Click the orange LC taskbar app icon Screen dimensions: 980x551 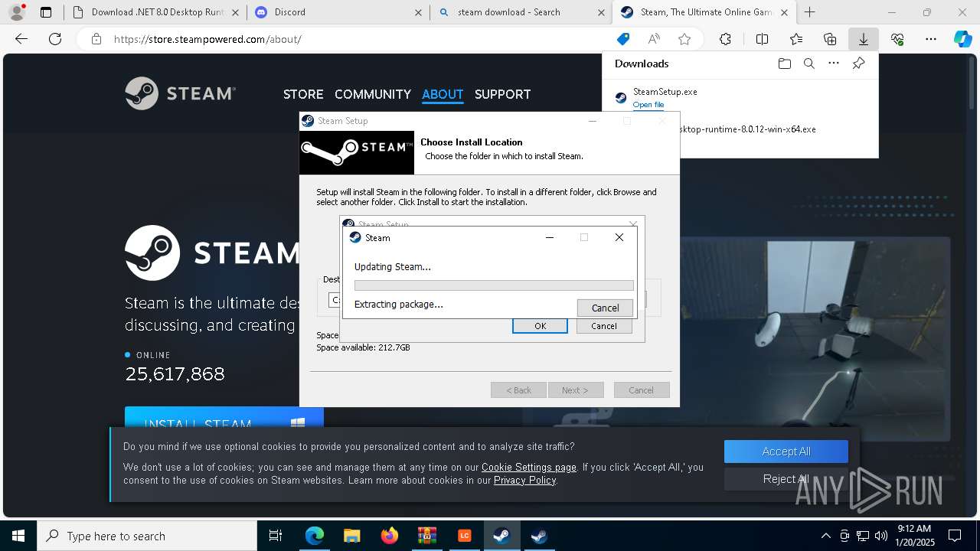pos(464,536)
